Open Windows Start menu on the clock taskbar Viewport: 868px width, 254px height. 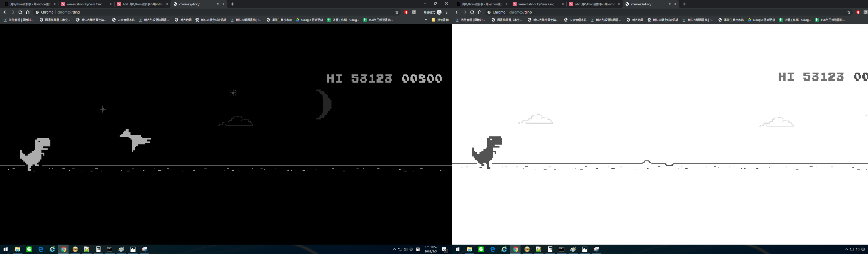coord(6,249)
